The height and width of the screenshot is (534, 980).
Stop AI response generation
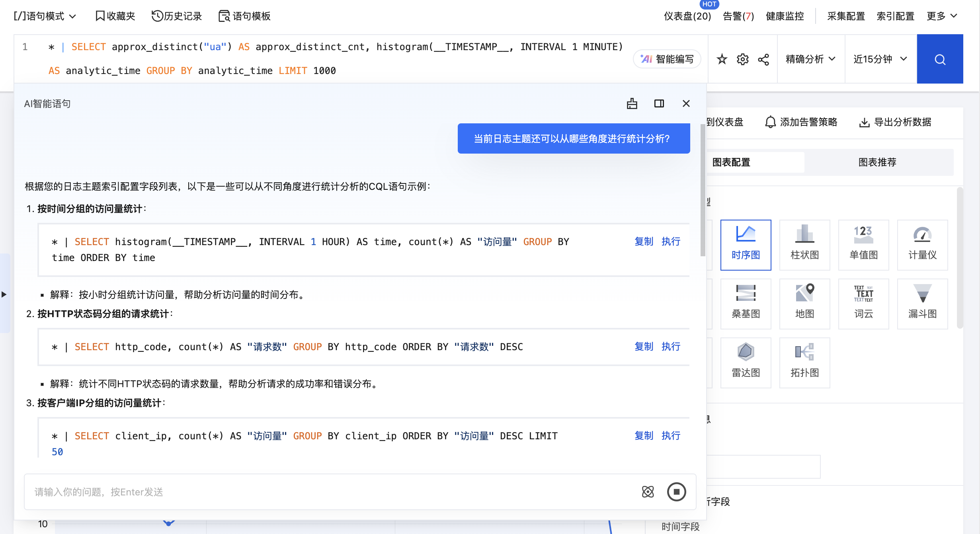coord(676,492)
